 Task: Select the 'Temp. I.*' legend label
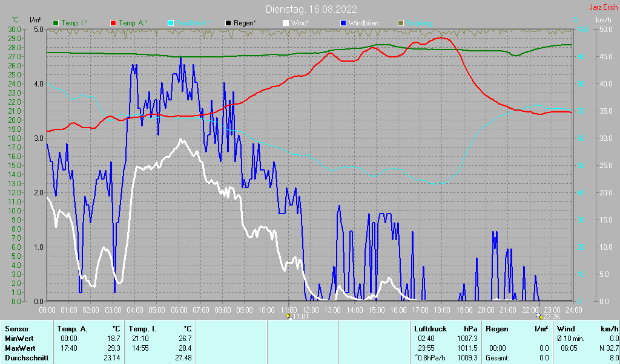pyautogui.click(x=74, y=24)
